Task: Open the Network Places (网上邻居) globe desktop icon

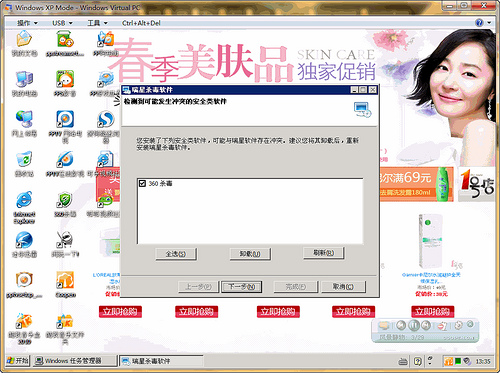Action: coord(24,119)
